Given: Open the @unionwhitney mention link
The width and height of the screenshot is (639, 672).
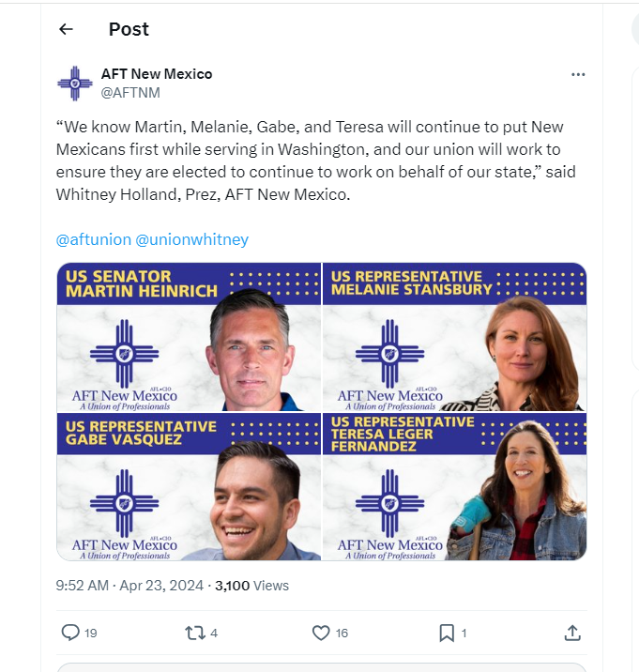Looking at the screenshot, I should [192, 239].
